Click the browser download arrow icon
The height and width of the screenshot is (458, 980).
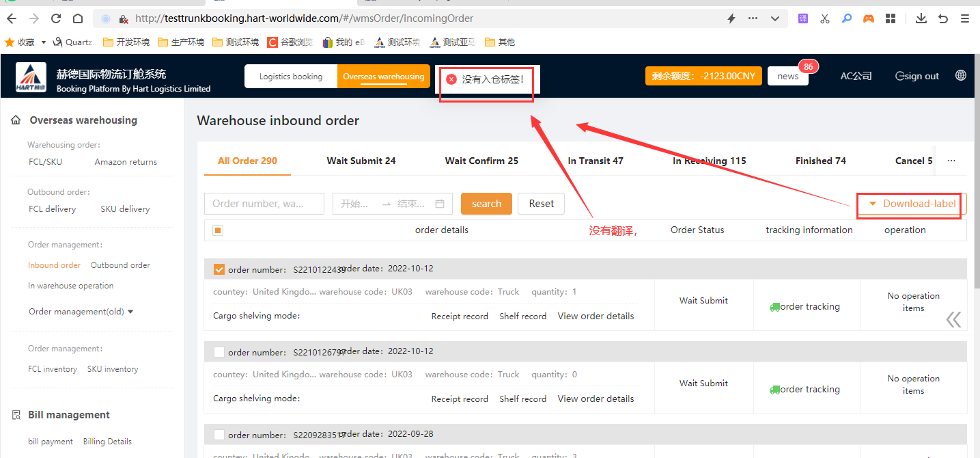tap(921, 18)
